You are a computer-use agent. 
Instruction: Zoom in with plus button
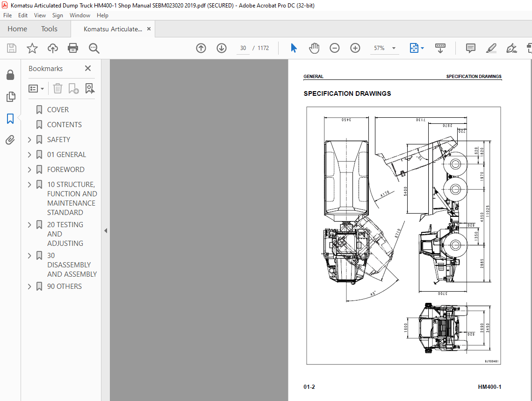click(x=355, y=48)
